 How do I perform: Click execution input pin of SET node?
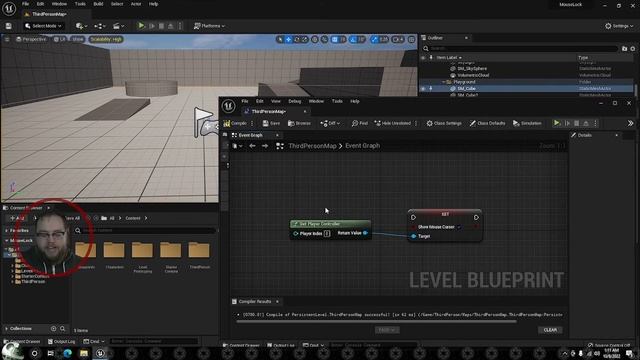[413, 218]
